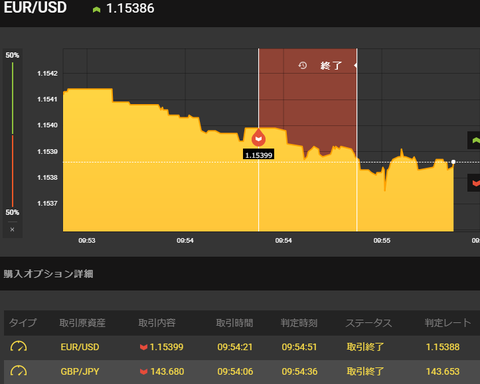Click trade time 09:54:06
Viewport: 480px width, 384px height.
point(235,371)
